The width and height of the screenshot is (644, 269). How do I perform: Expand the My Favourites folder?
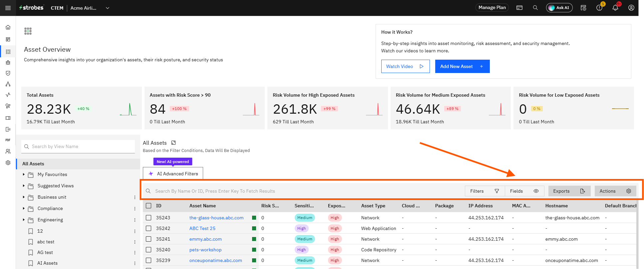(x=24, y=174)
